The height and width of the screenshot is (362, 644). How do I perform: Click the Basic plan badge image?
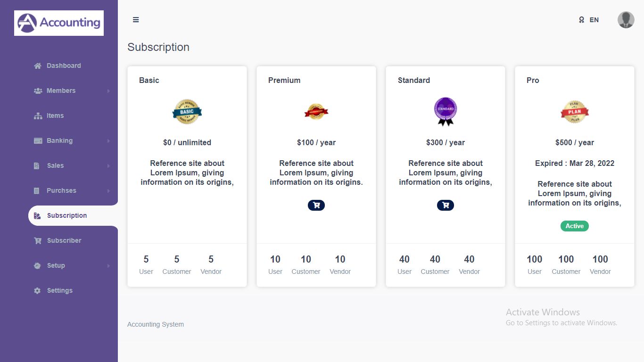[187, 112]
